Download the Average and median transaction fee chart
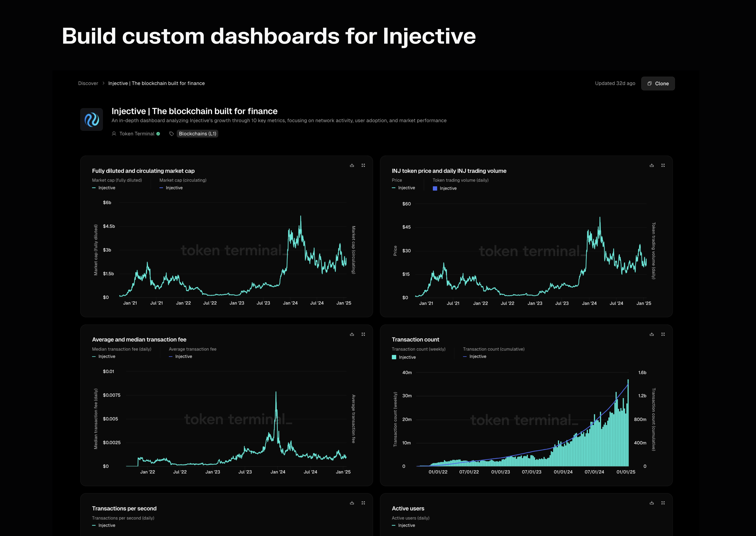Image resolution: width=756 pixels, height=536 pixels. (x=352, y=334)
